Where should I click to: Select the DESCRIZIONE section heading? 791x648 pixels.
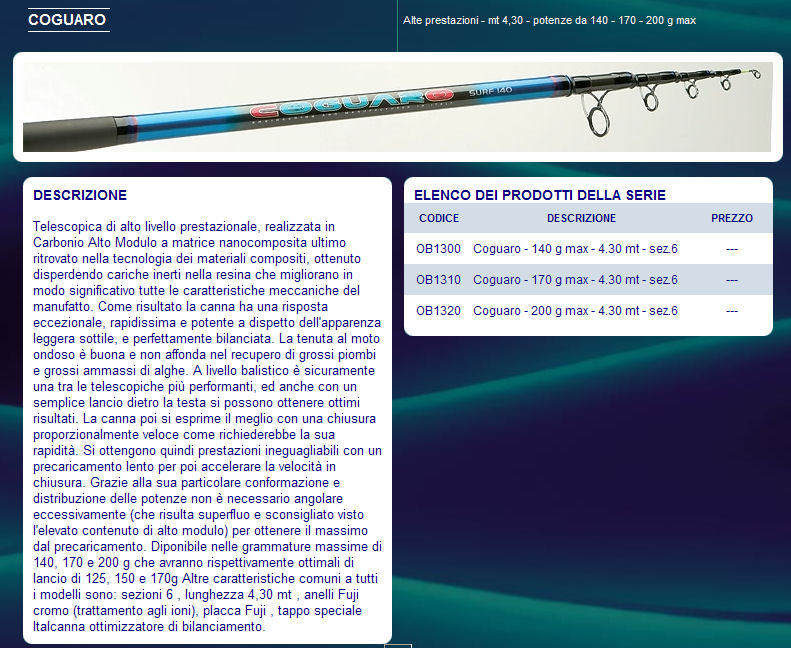[x=80, y=195]
